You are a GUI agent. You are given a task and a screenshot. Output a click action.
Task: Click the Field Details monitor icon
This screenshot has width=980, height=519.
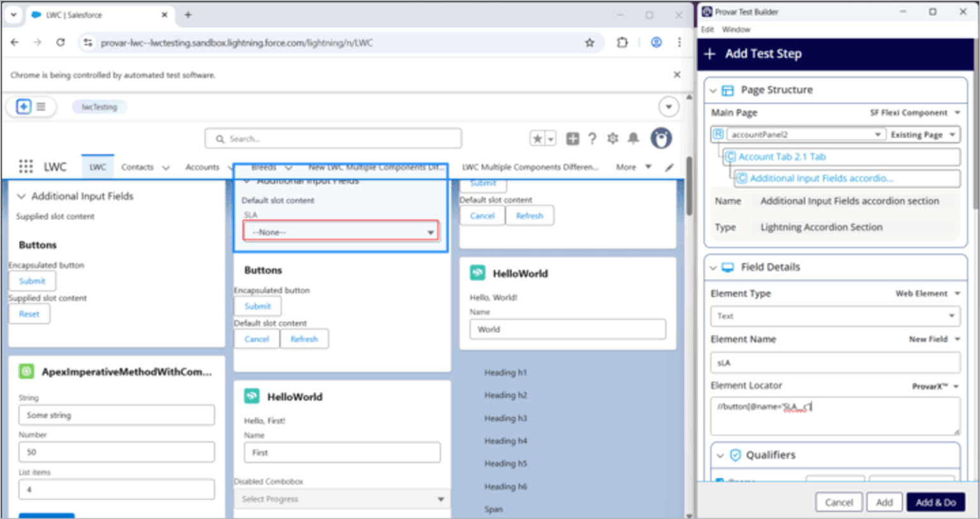coord(727,267)
